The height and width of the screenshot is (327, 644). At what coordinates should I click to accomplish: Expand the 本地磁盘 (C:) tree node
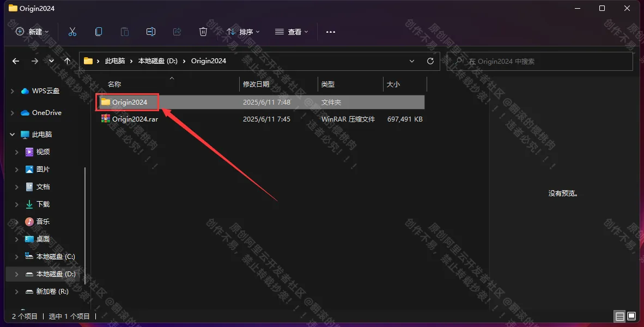17,256
